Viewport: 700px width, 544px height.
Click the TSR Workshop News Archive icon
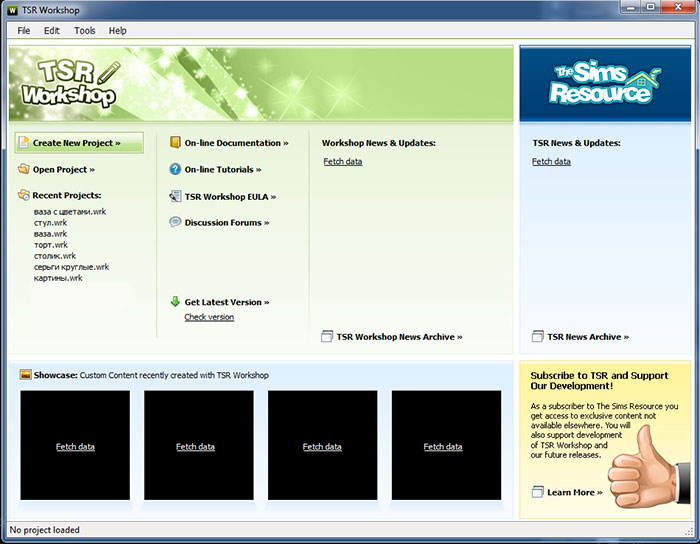326,337
